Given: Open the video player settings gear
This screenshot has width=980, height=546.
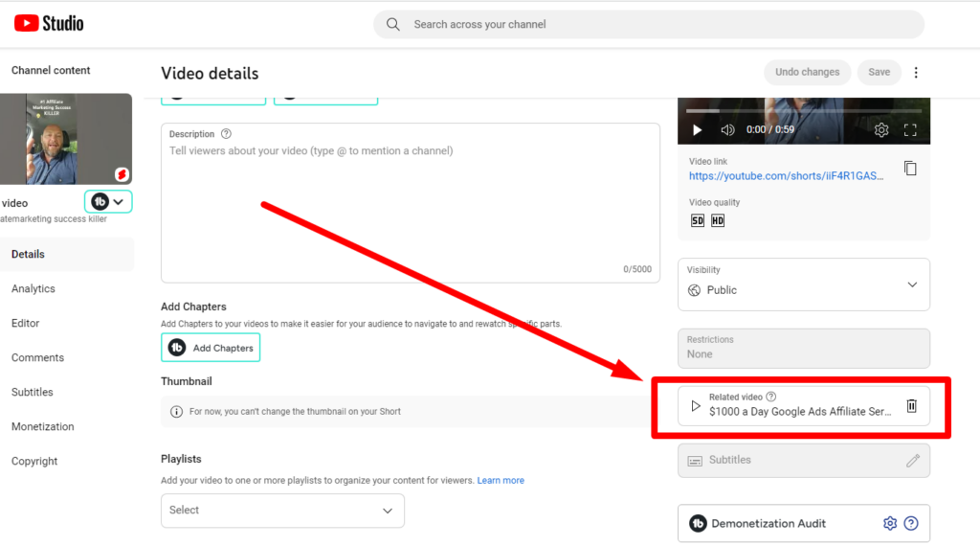Looking at the screenshot, I should (881, 130).
